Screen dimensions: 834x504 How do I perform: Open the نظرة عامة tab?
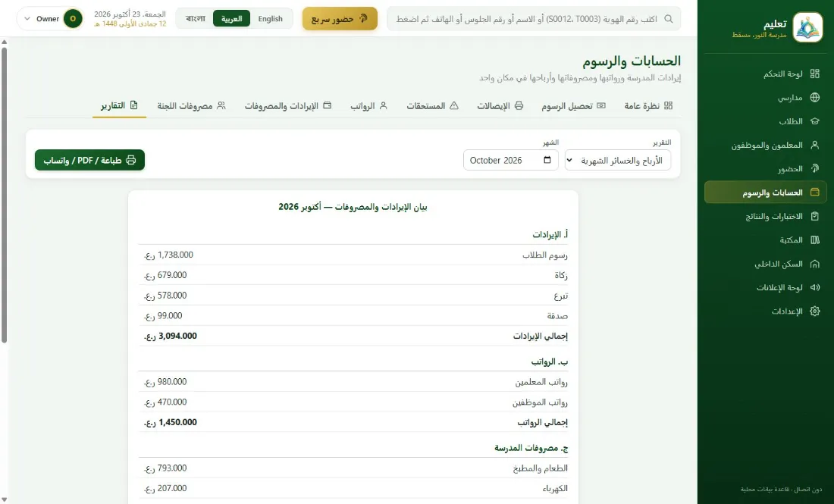(648, 106)
